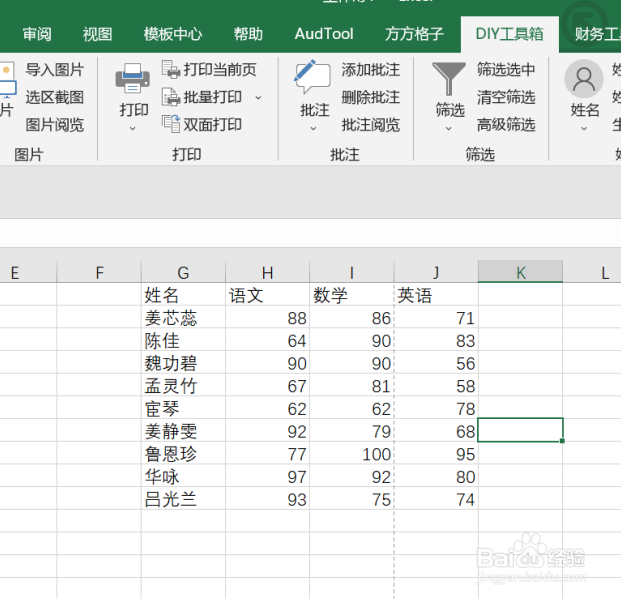The width and height of the screenshot is (621, 599).
Task: Click 图片阅览 button
Action: pos(55,124)
